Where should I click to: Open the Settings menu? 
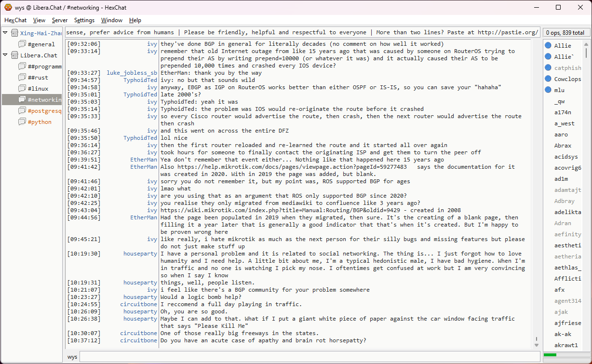pos(84,20)
